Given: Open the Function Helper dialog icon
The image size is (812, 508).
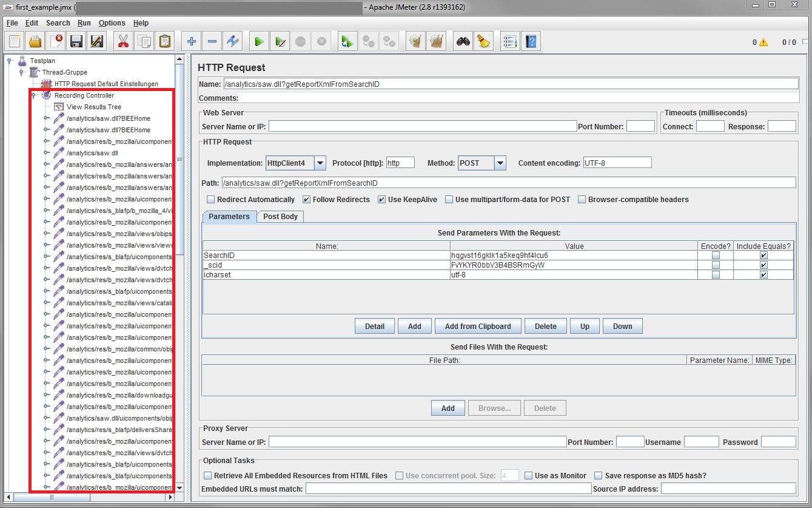Looking at the screenshot, I should tap(510, 42).
